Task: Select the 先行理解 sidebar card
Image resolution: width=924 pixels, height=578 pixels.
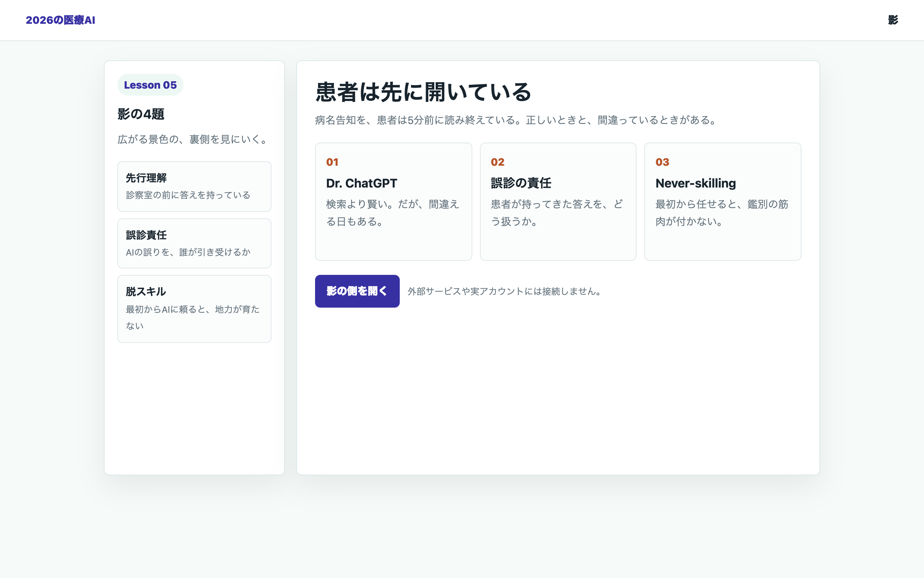Action: coord(194,187)
